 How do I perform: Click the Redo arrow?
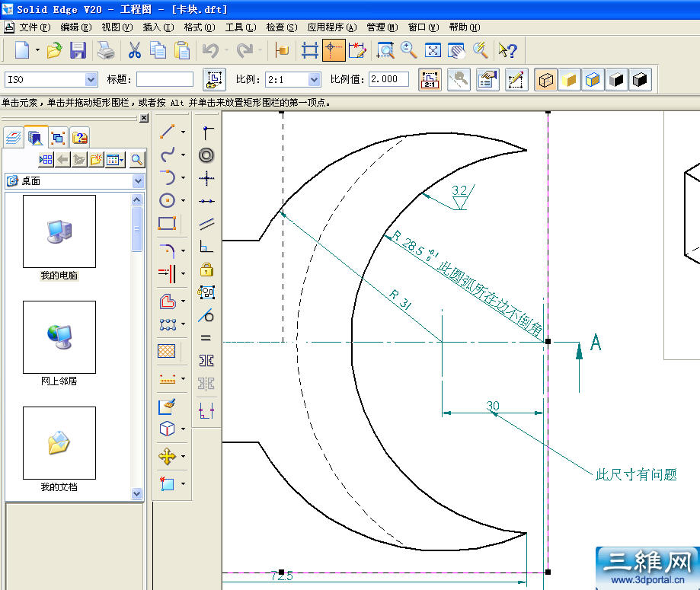pyautogui.click(x=245, y=50)
